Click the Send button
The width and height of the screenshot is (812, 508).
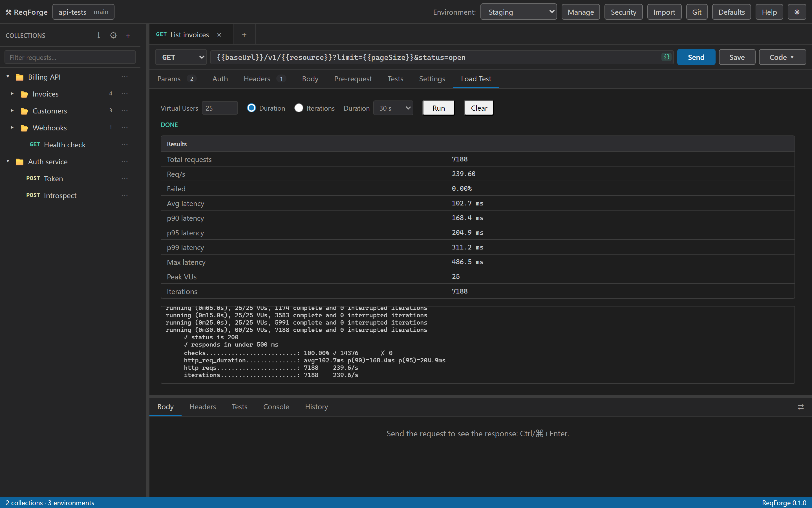click(x=696, y=57)
